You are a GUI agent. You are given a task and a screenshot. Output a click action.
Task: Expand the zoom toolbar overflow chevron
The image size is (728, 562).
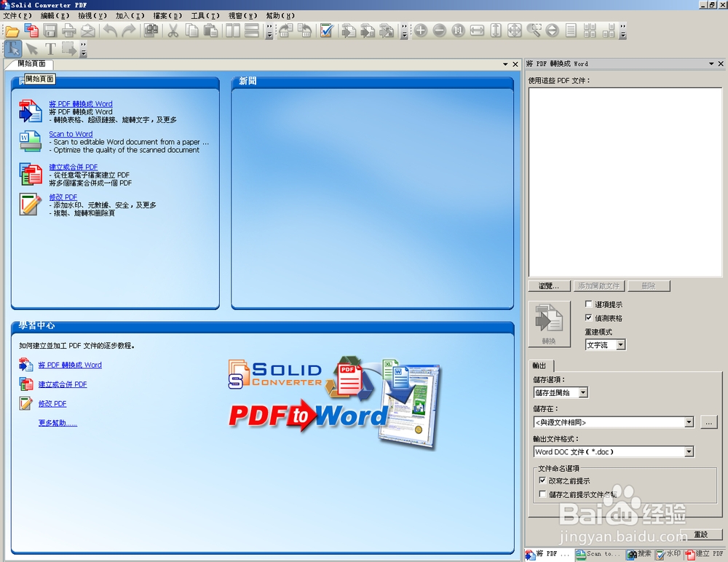tap(623, 31)
